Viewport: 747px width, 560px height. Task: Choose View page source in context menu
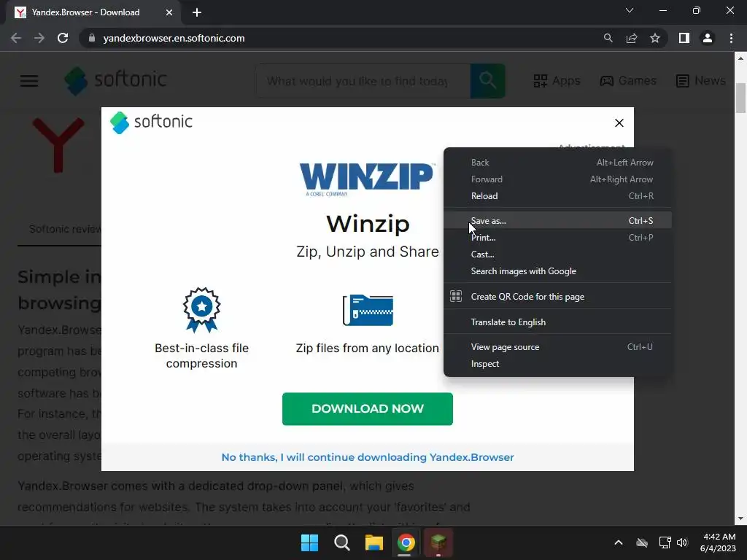click(x=557, y=346)
